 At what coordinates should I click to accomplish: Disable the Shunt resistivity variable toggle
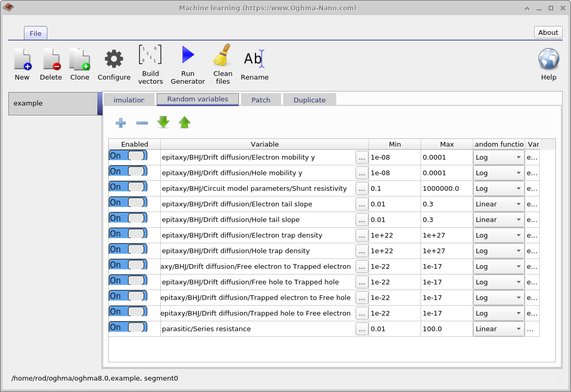pyautogui.click(x=128, y=187)
